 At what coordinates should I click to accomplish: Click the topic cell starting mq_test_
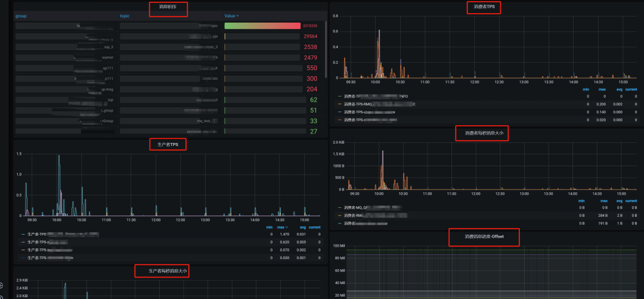pyautogui.click(x=170, y=121)
